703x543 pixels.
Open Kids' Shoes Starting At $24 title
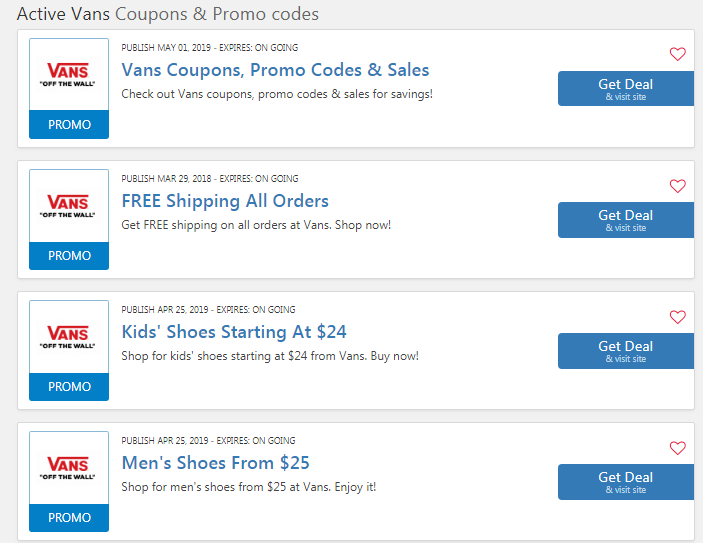click(x=234, y=332)
